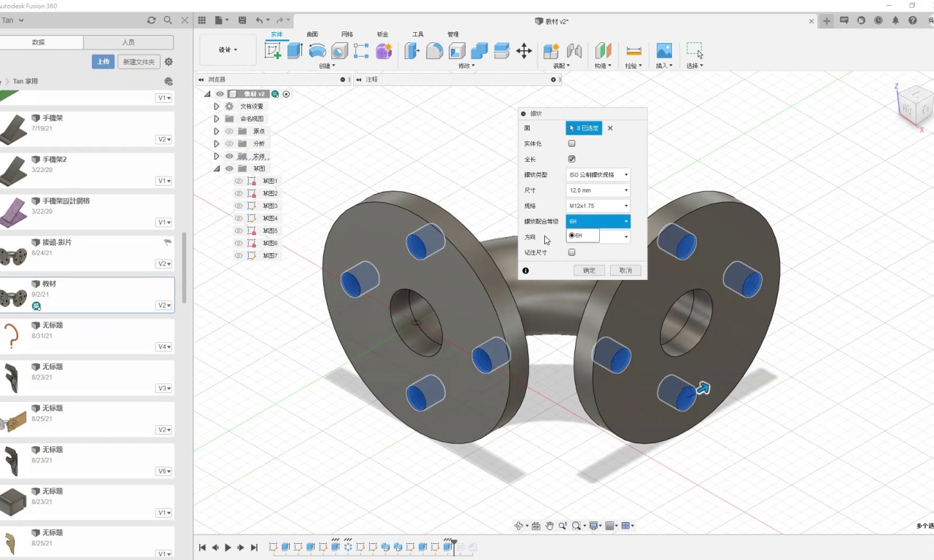Click the 取消 button
This screenshot has height=560, width=934.
[626, 271]
